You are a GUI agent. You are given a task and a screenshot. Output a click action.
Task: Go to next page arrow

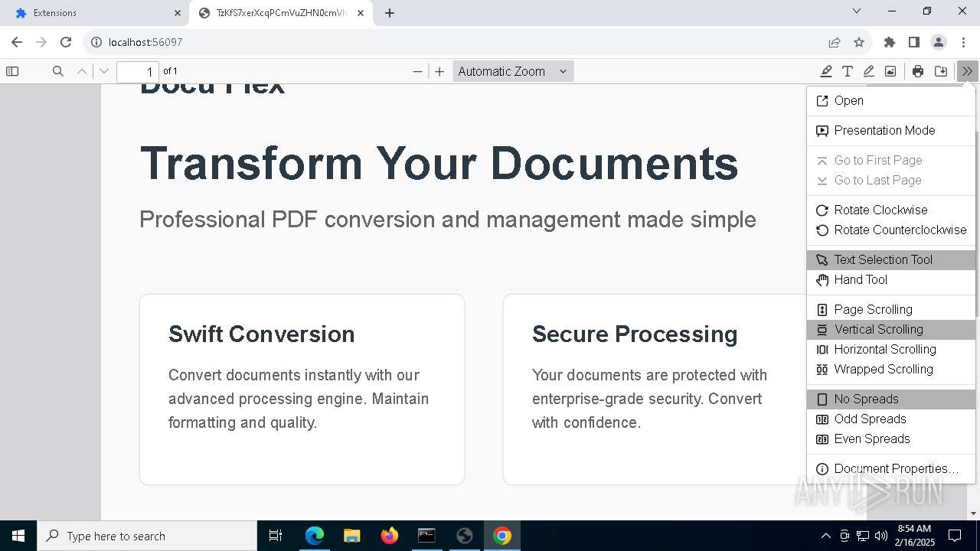click(x=104, y=71)
